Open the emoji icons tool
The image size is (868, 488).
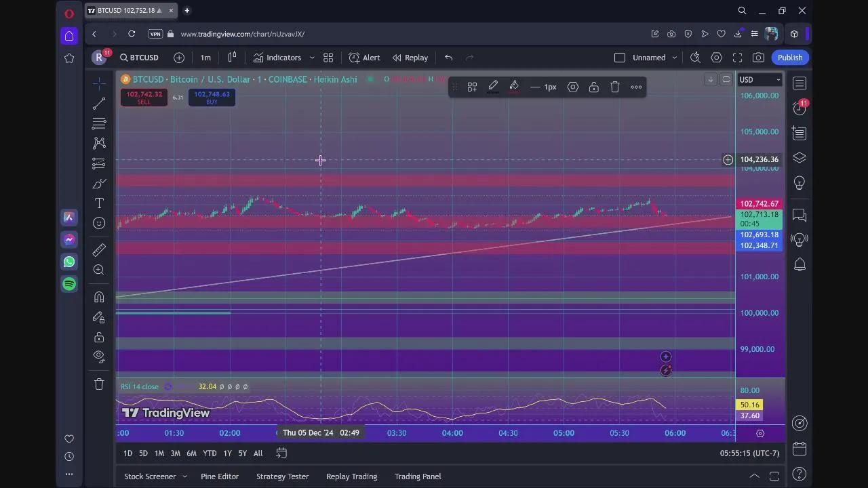click(99, 223)
